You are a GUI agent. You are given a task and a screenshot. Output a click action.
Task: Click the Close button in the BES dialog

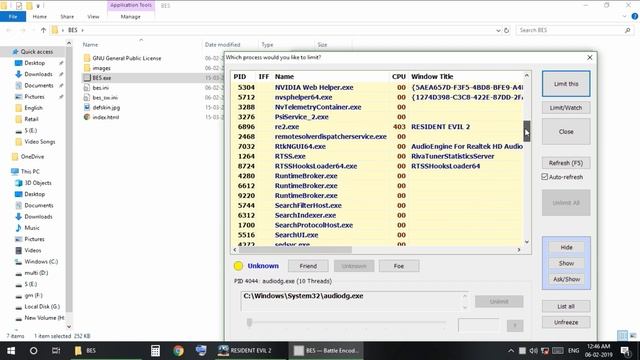point(566,131)
